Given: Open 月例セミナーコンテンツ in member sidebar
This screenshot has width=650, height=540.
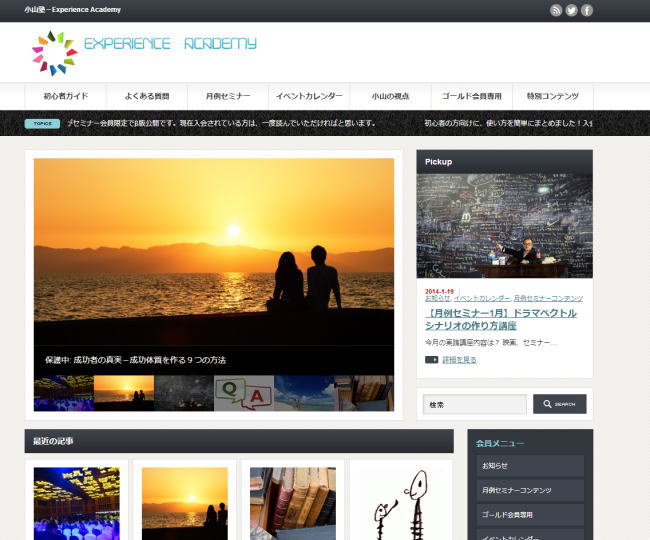Looking at the screenshot, I should [x=529, y=490].
